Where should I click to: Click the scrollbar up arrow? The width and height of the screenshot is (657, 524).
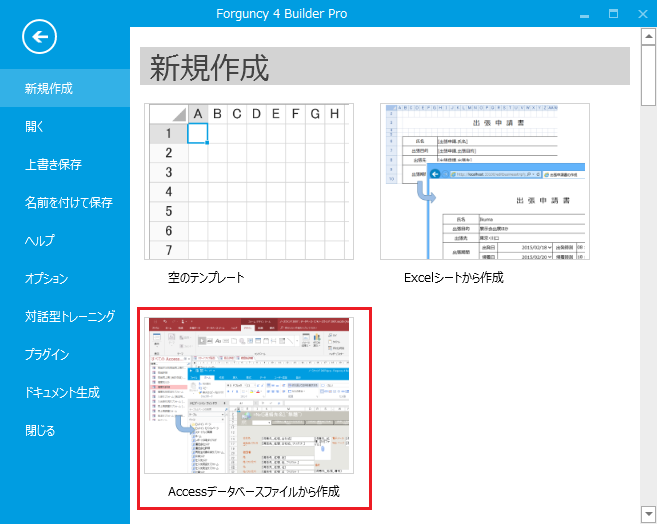(648, 36)
